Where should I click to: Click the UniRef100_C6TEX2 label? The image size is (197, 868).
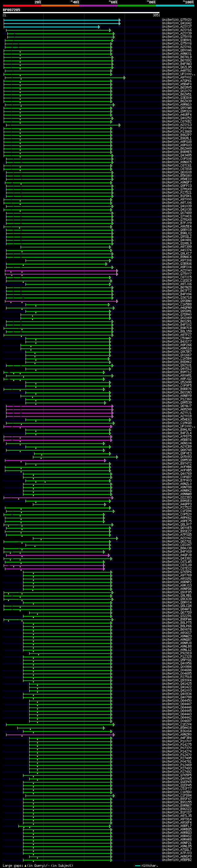(x=177, y=568)
